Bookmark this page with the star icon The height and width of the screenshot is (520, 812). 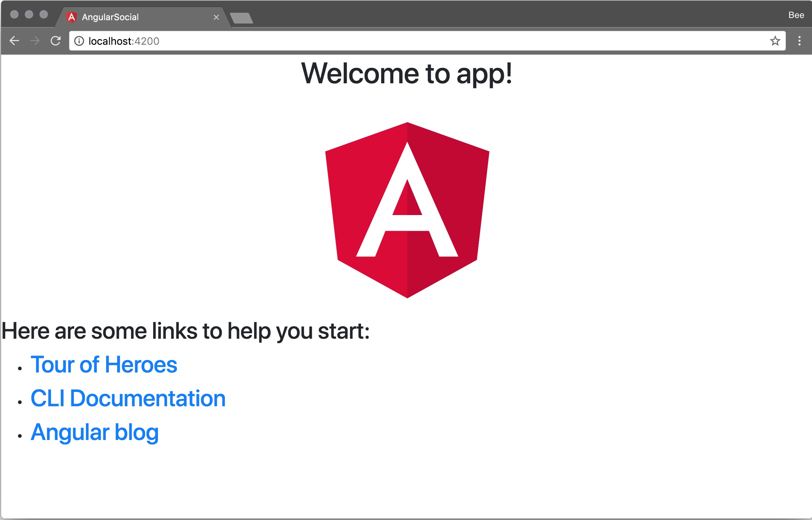pos(775,41)
